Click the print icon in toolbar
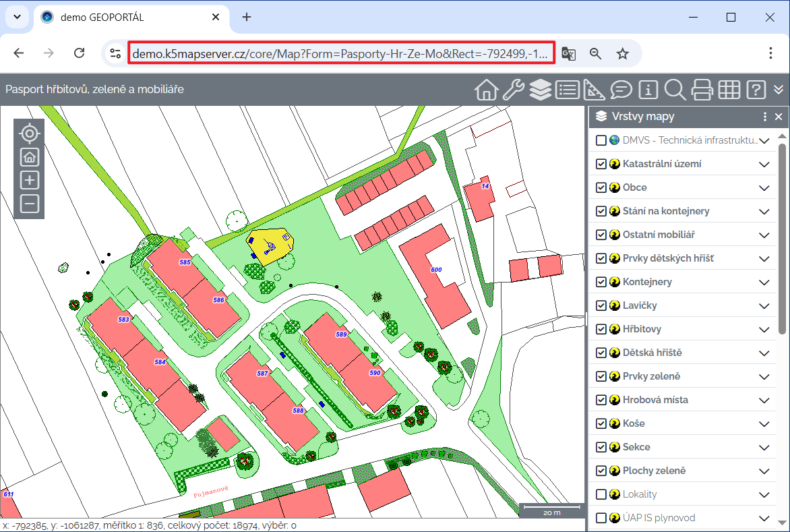This screenshot has width=790, height=532. click(702, 89)
